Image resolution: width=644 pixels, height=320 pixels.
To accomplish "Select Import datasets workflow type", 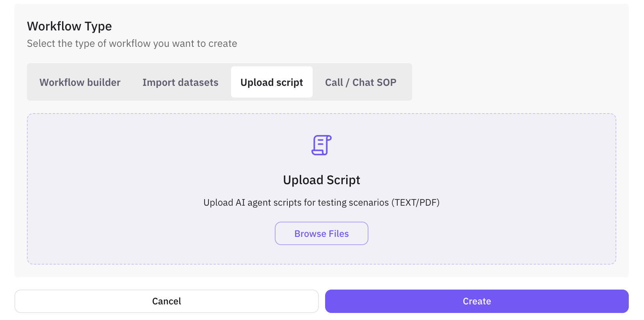I will (180, 82).
